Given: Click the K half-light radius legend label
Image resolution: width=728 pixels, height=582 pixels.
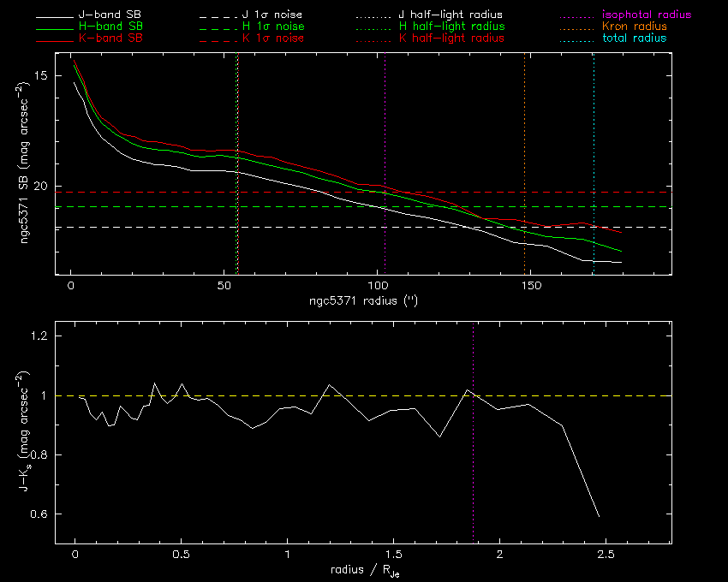Looking at the screenshot, I should tap(451, 39).
